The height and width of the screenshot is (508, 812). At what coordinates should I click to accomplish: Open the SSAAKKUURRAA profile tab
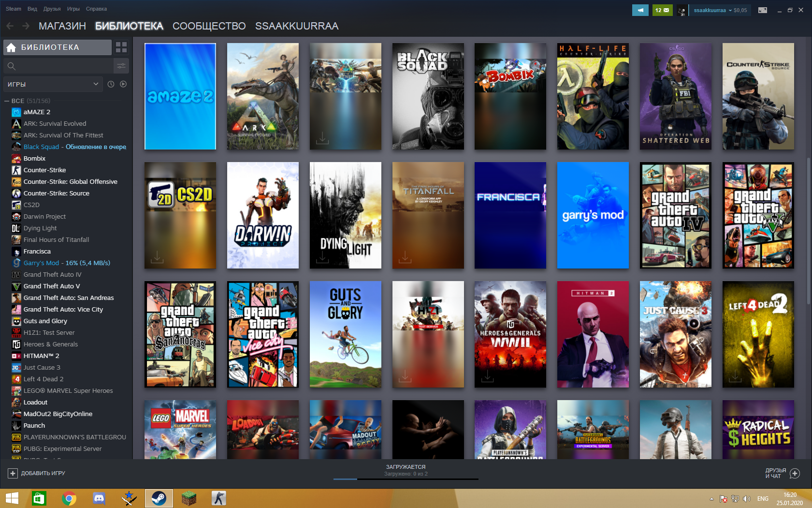(x=297, y=26)
